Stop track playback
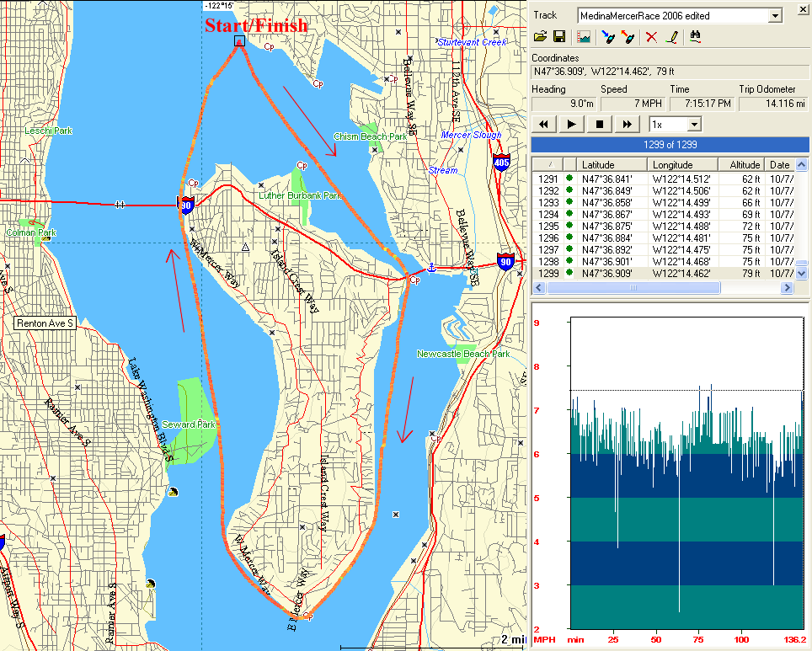812x651 pixels. pyautogui.click(x=600, y=125)
